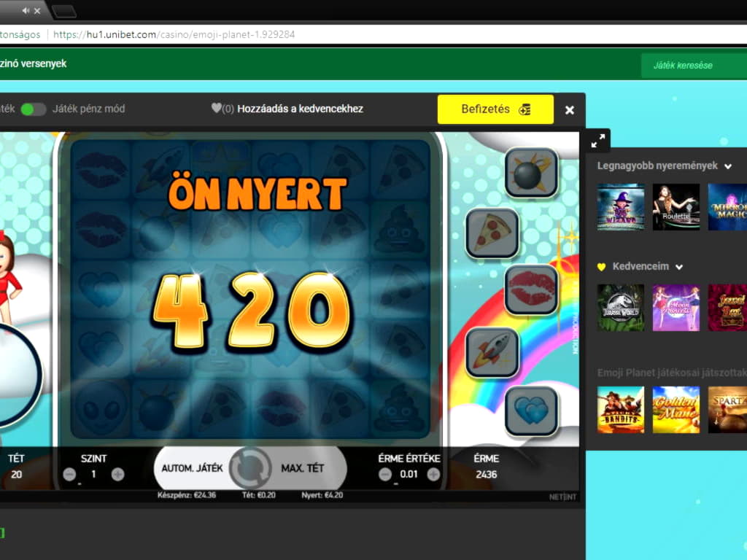Collapse the Kedvenceim section
This screenshot has height=560, width=747.
pyautogui.click(x=679, y=267)
